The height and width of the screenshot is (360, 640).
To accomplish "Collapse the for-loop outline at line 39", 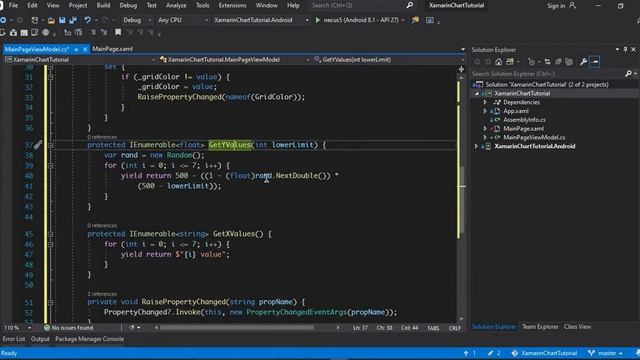I will click(51, 166).
